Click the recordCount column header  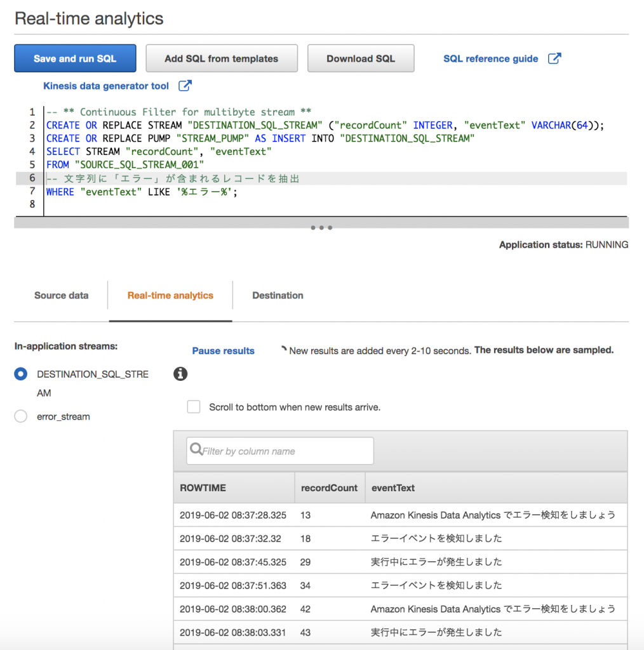[x=330, y=488]
